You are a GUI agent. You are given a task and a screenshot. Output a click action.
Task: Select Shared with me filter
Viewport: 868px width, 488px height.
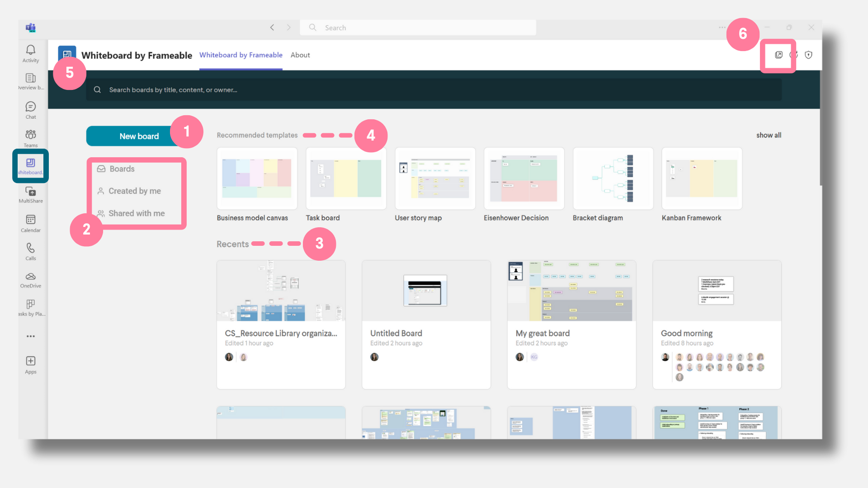[136, 213]
